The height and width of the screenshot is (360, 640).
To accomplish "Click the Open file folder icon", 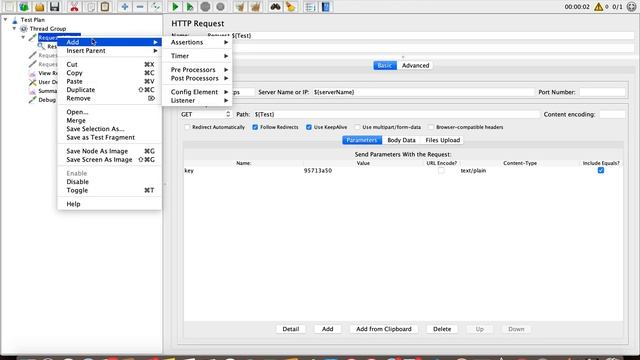I will pyautogui.click(x=39, y=7).
